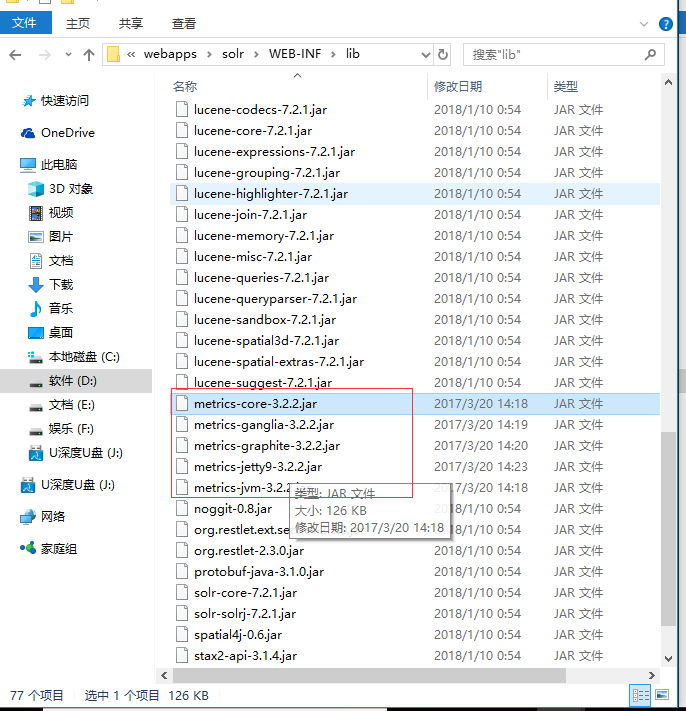Refresh the lib folder view
686x711 pixels.
(443, 55)
